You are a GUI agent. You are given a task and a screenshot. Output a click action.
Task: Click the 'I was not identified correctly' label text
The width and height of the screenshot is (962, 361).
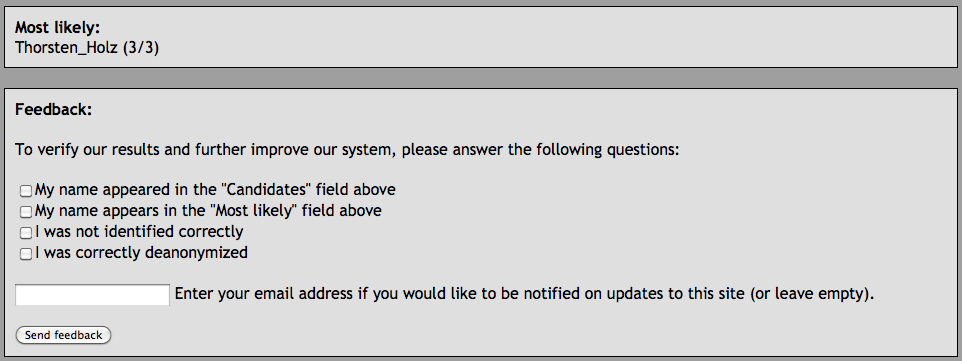(139, 231)
